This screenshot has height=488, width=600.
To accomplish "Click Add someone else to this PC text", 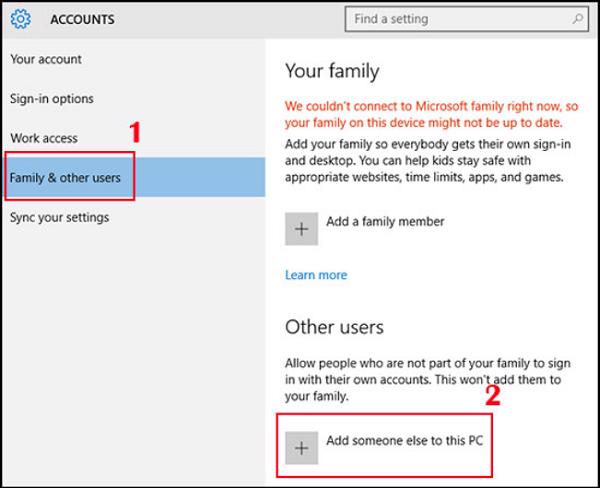I will click(x=404, y=441).
